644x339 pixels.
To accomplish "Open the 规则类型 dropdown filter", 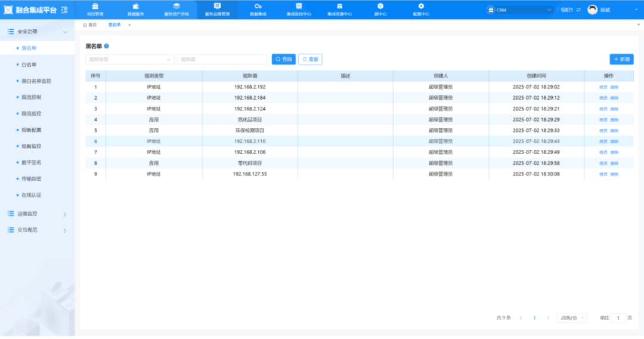I will [x=130, y=59].
